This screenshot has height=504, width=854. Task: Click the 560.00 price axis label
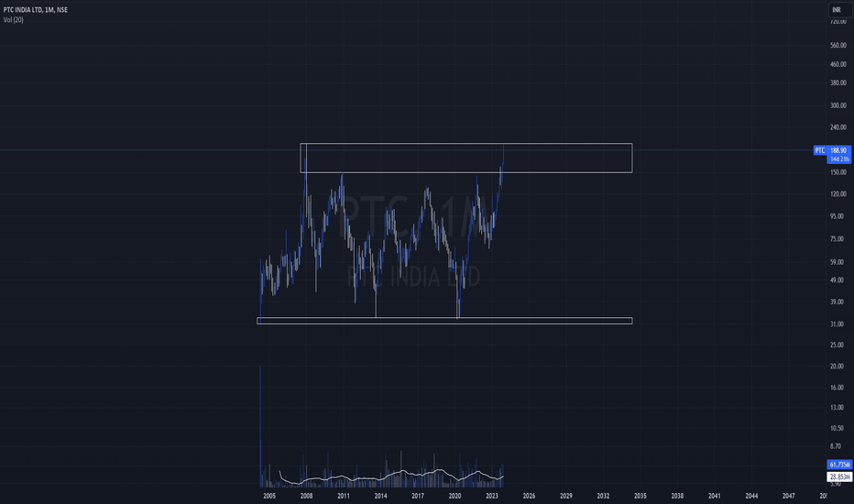click(838, 45)
